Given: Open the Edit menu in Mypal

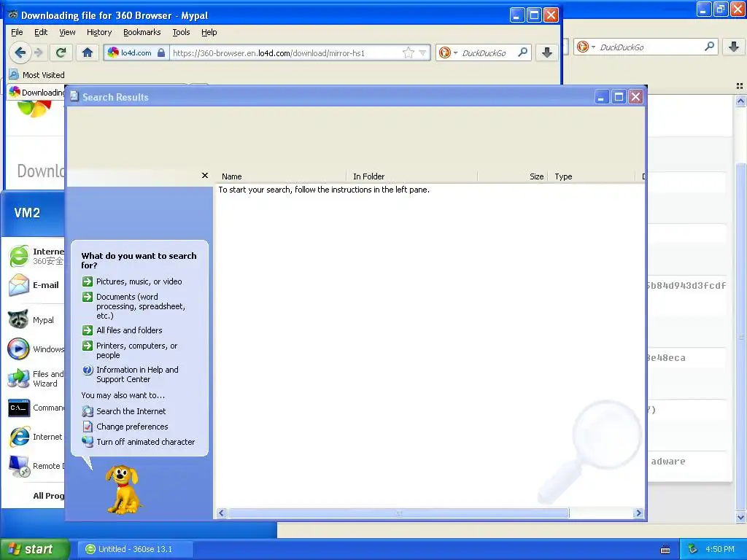Looking at the screenshot, I should coord(41,32).
